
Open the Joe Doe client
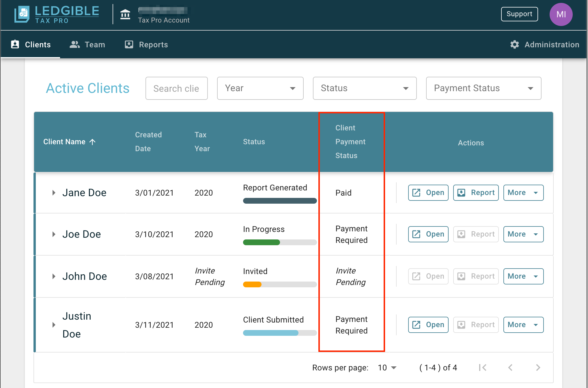pyautogui.click(x=428, y=234)
